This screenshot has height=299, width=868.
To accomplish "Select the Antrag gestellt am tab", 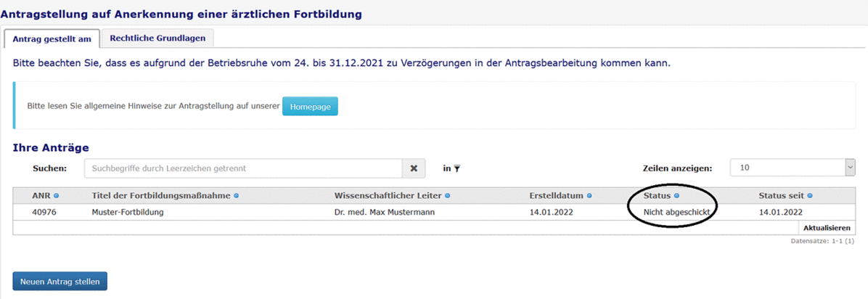I will click(x=52, y=38).
